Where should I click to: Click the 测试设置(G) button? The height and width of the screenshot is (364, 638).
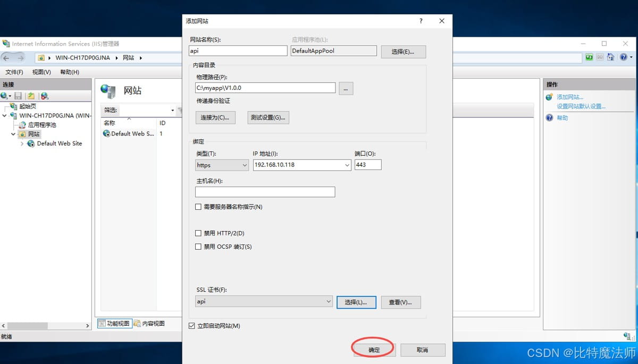pyautogui.click(x=268, y=117)
